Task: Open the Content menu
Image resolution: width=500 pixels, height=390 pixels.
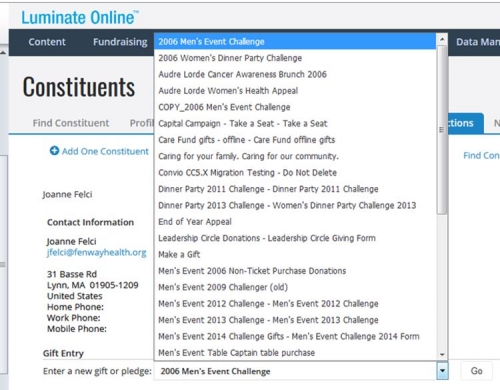Action: [47, 42]
